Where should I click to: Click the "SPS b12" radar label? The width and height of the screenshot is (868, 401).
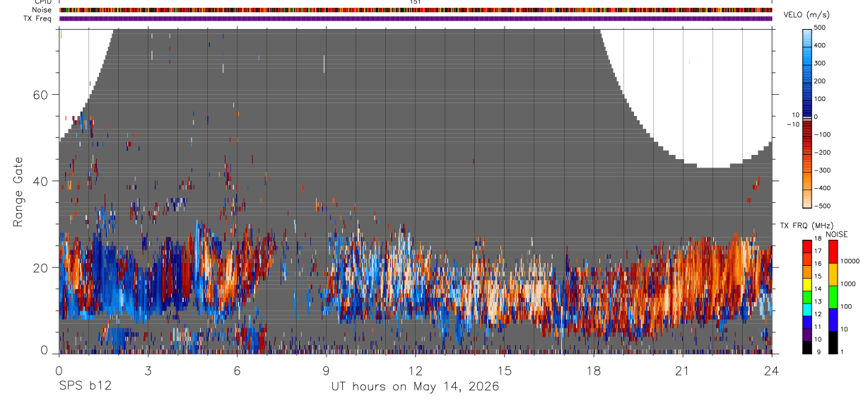84,387
